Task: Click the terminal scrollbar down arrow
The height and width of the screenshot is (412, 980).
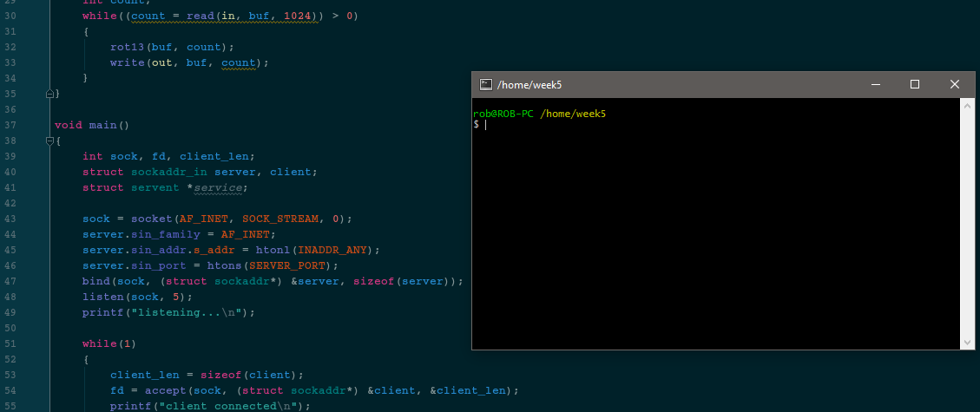Action: [x=967, y=342]
